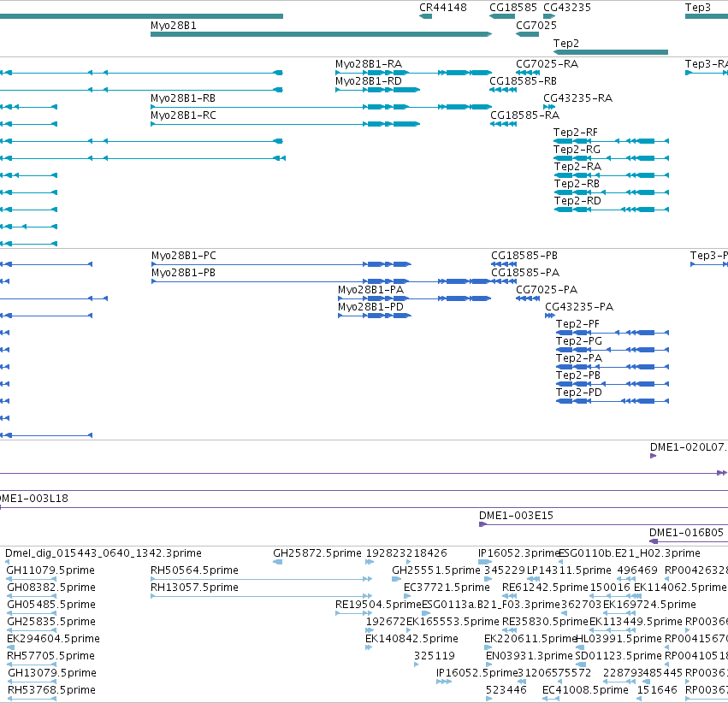The width and height of the screenshot is (728, 703).
Task: Open EST GH25835.5prime label
Action: (51, 623)
